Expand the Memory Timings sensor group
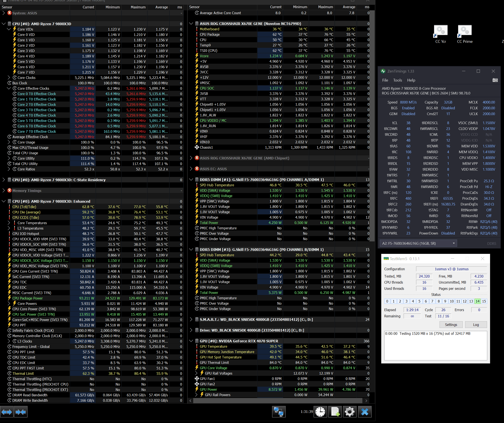 4,190
